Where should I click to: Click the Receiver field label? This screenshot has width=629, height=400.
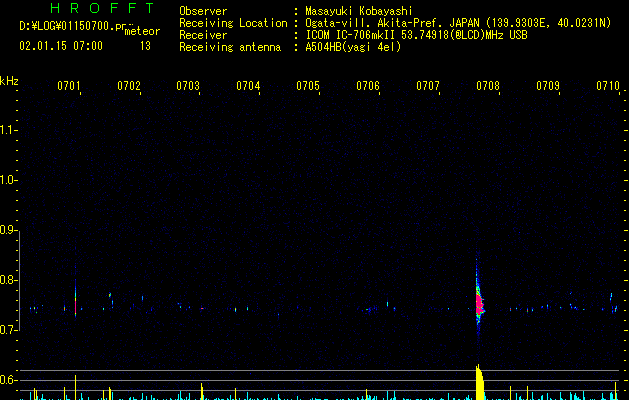click(x=203, y=35)
